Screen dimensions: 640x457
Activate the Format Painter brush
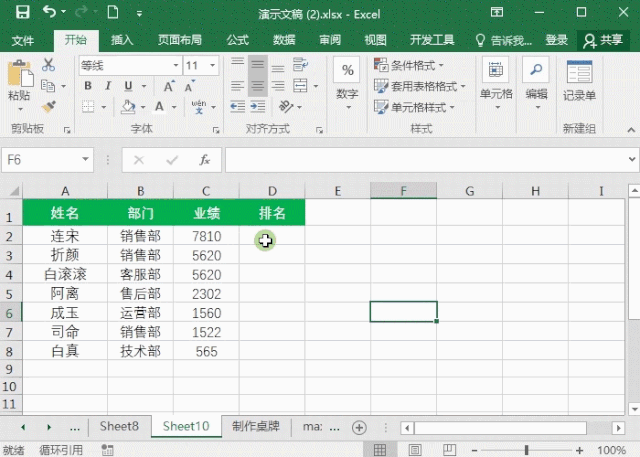48,107
